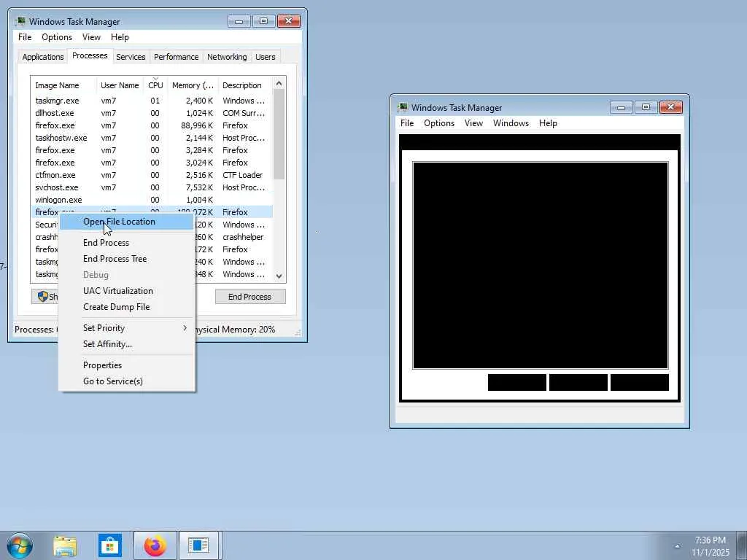747x560 pixels.
Task: Select taskmgr.exe row using 2,400 K
Action: pyautogui.click(x=152, y=101)
